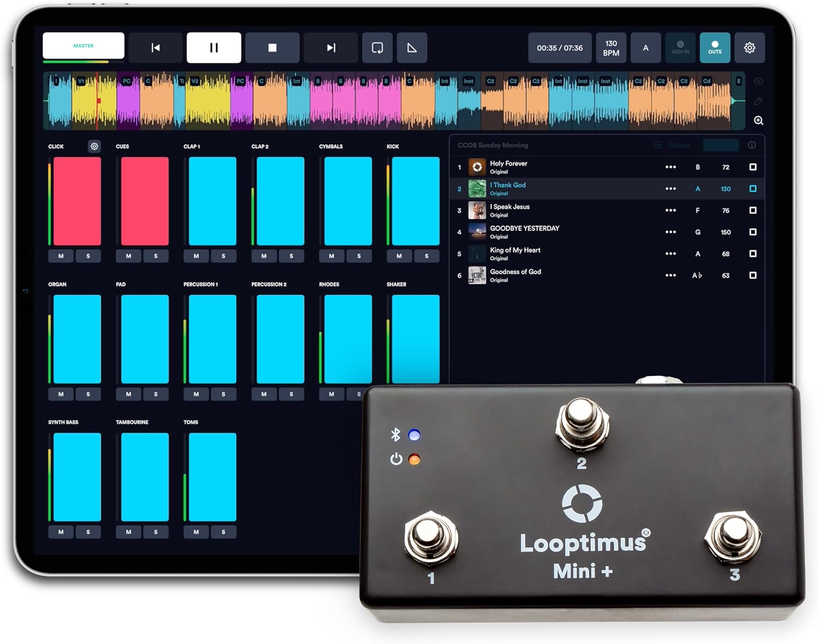
Task: Adjust the TOMS volume fader
Action: (212, 477)
